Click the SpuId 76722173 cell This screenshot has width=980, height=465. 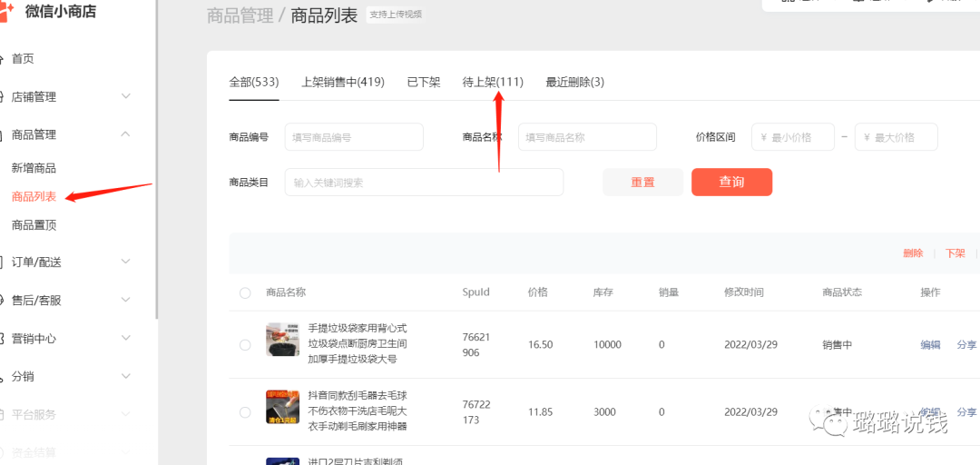coord(476,411)
